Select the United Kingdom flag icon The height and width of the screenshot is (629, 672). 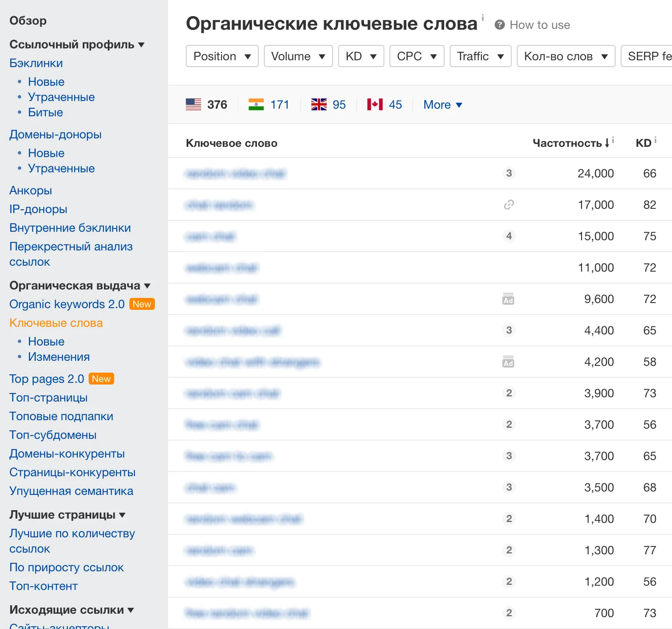[x=319, y=104]
